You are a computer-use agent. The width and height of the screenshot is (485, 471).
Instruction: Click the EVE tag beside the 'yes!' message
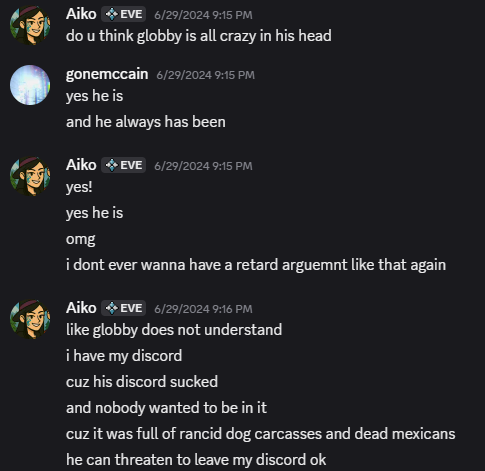(x=123, y=165)
